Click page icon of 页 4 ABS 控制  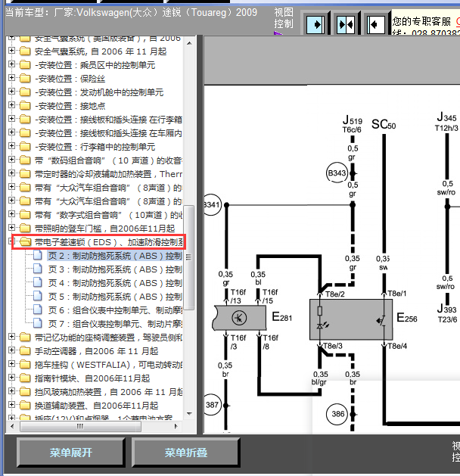(x=38, y=282)
